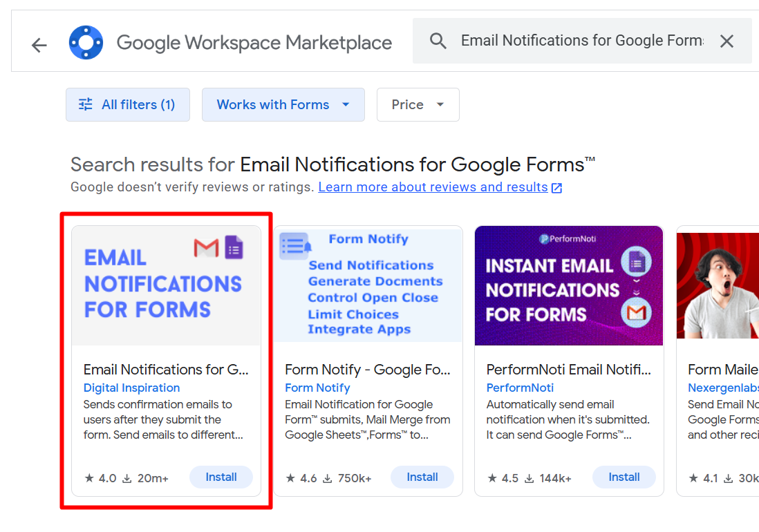Visit Digital Inspiration developer link
This screenshot has width=759, height=532.
point(131,388)
